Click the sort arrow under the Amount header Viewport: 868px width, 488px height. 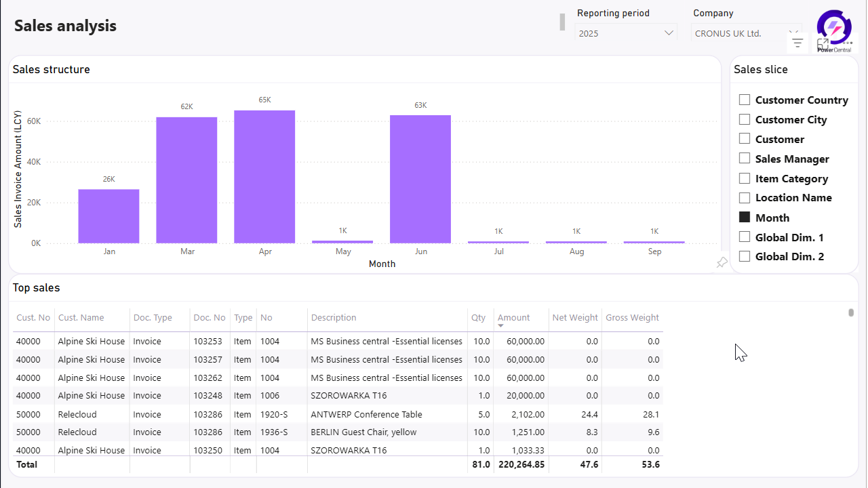500,326
